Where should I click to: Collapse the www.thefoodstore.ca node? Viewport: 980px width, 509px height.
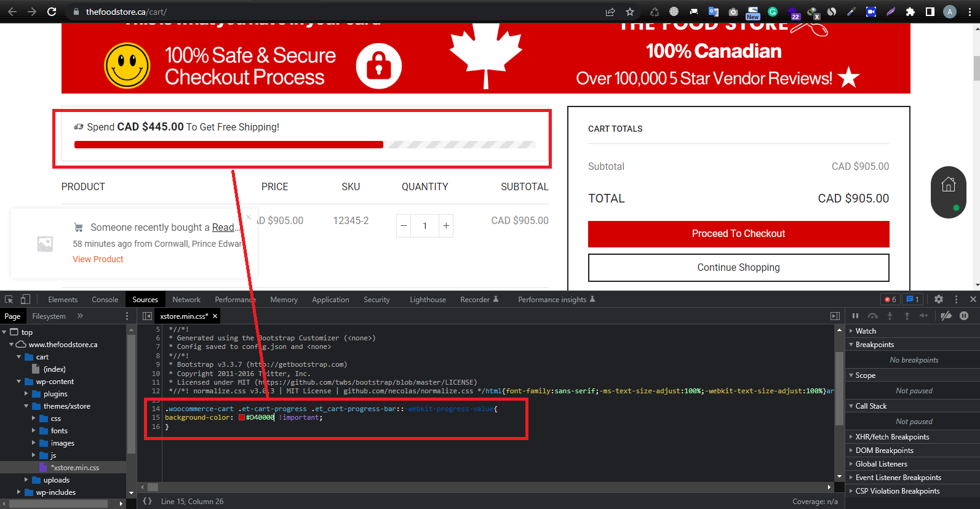tap(12, 344)
